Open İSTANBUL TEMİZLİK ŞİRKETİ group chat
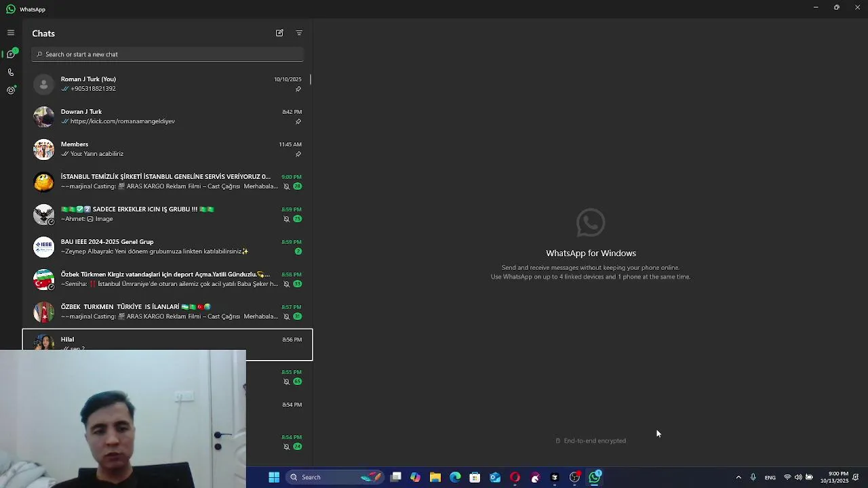This screenshot has height=488, width=868. pyautogui.click(x=167, y=182)
